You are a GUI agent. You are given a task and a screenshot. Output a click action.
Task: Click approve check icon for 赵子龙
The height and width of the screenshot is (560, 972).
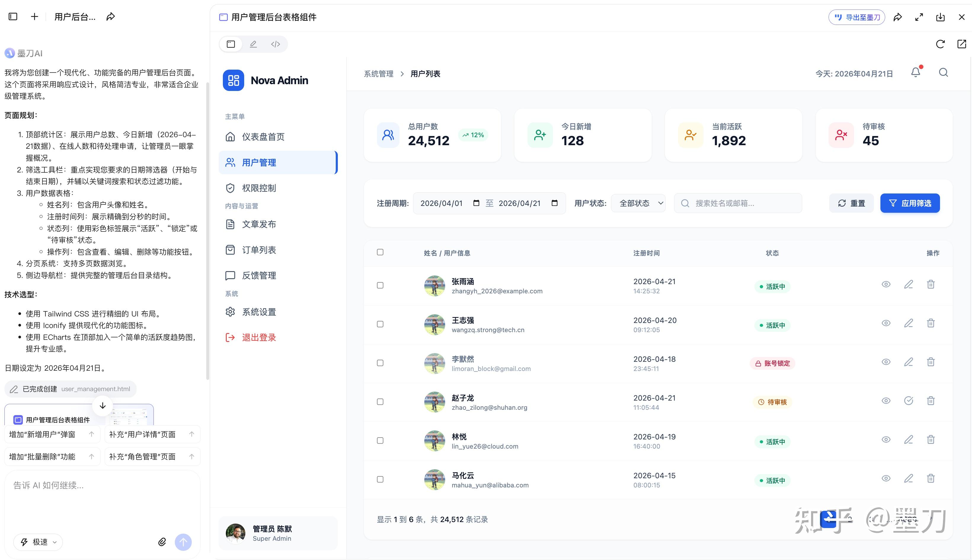click(908, 401)
